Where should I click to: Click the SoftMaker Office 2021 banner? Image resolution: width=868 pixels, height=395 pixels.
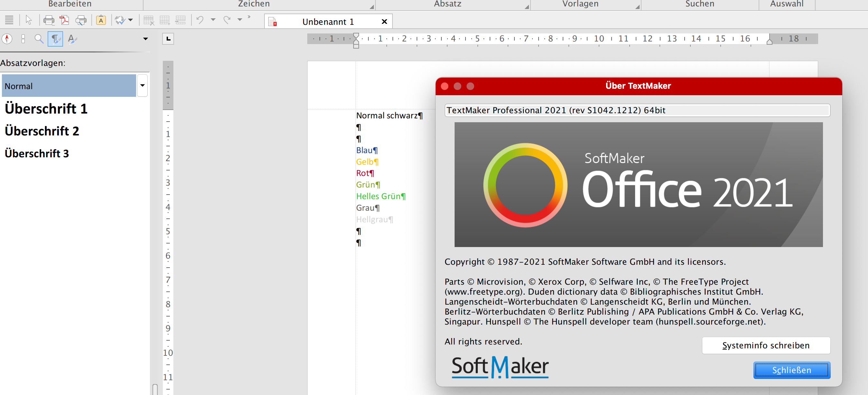[638, 184]
